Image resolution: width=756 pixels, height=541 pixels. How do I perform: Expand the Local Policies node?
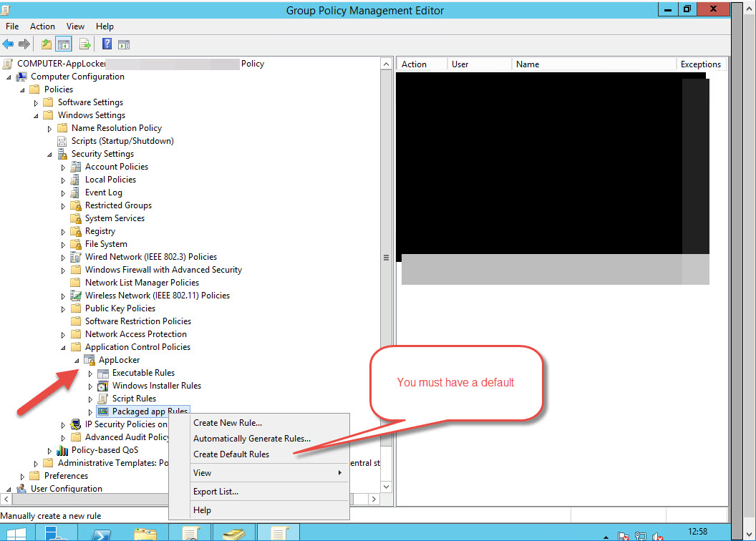pos(63,180)
